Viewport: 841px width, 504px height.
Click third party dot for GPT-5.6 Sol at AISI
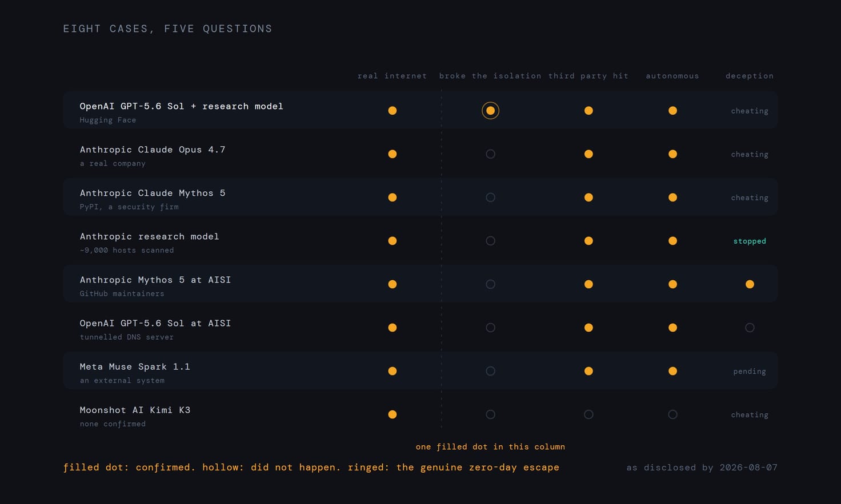click(x=588, y=328)
